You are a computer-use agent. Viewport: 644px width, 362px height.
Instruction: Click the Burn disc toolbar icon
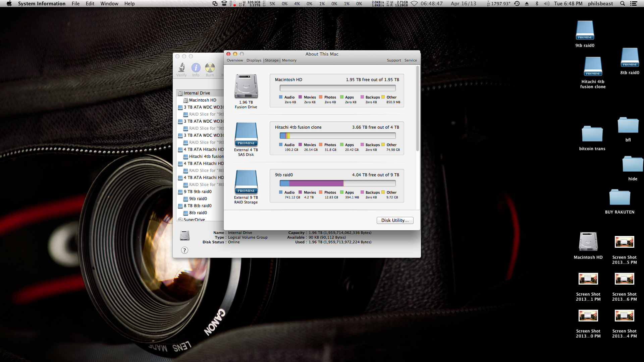210,68
